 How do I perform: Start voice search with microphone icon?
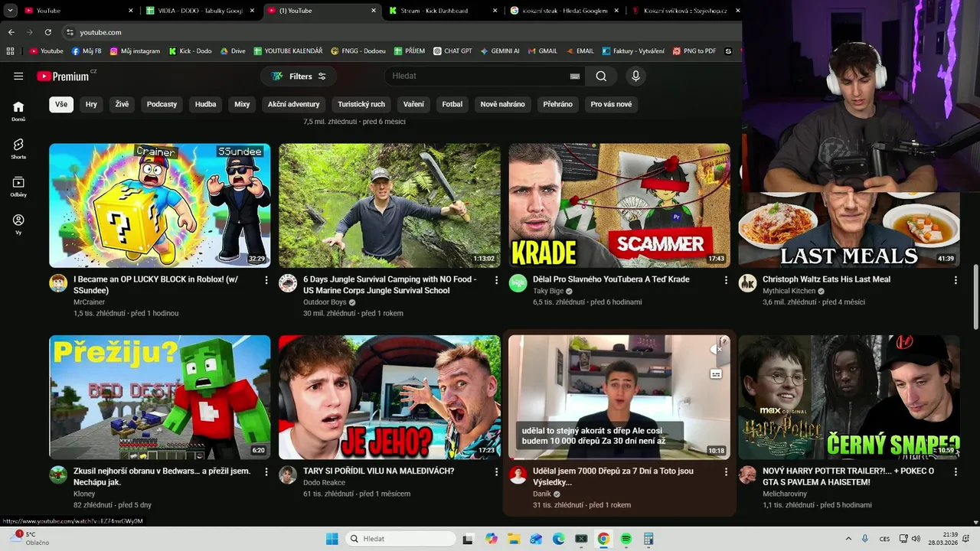coord(635,76)
